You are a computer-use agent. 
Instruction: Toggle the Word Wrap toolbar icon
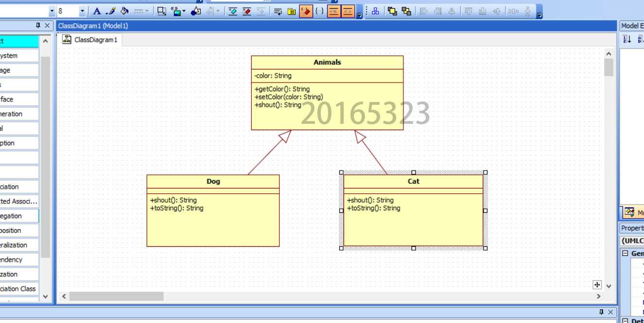point(278,11)
